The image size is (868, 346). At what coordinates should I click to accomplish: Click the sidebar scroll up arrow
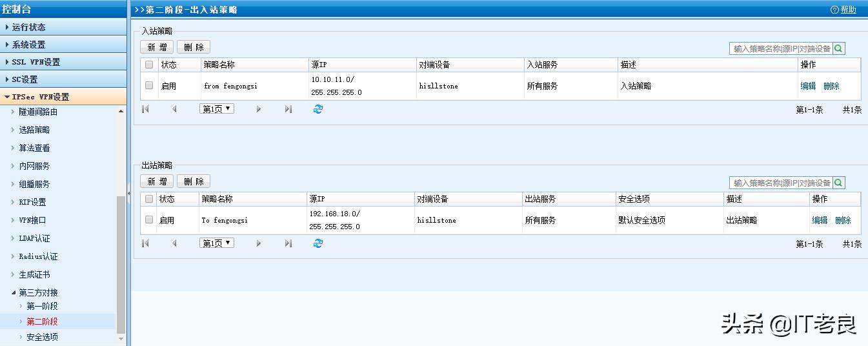(121, 111)
